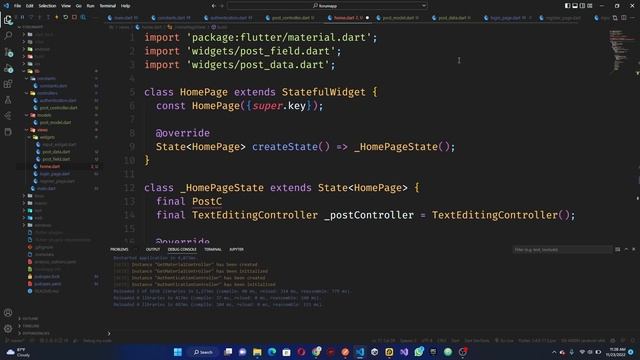This screenshot has width=640, height=360.
Task: Click the debug toolbar restart icon
Action: 65,18
